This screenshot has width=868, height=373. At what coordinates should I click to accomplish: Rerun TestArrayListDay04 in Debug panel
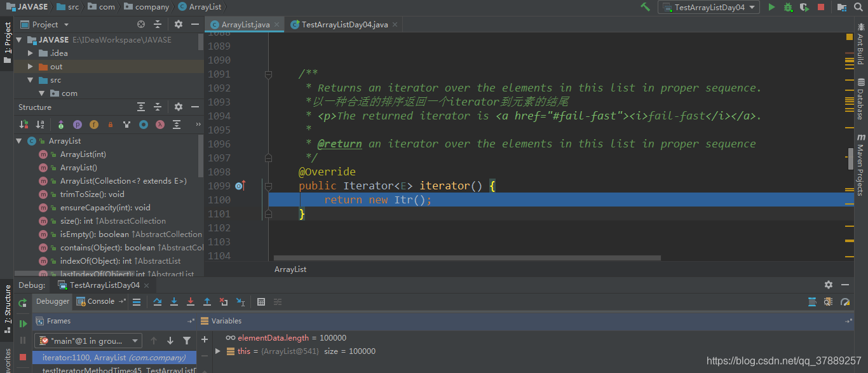coord(23,303)
